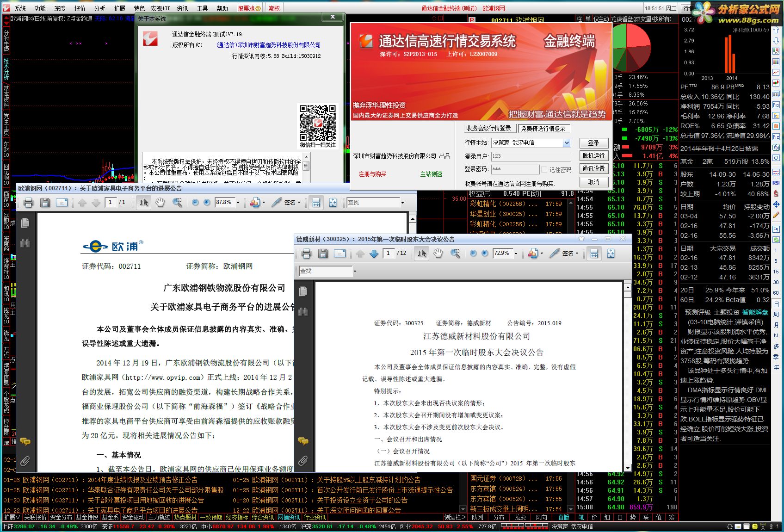Switch to 免费精选行情登录 tab
The width and height of the screenshot is (784, 532).
click(543, 129)
